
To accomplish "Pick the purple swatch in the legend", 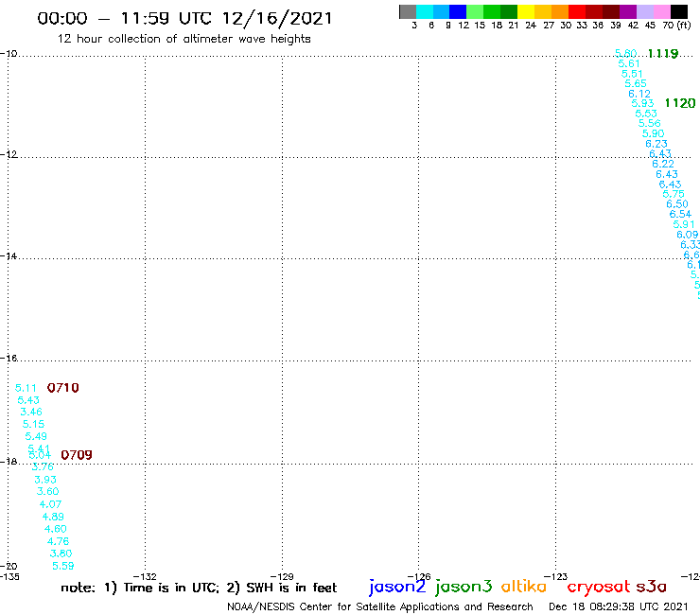I will 628,11.
